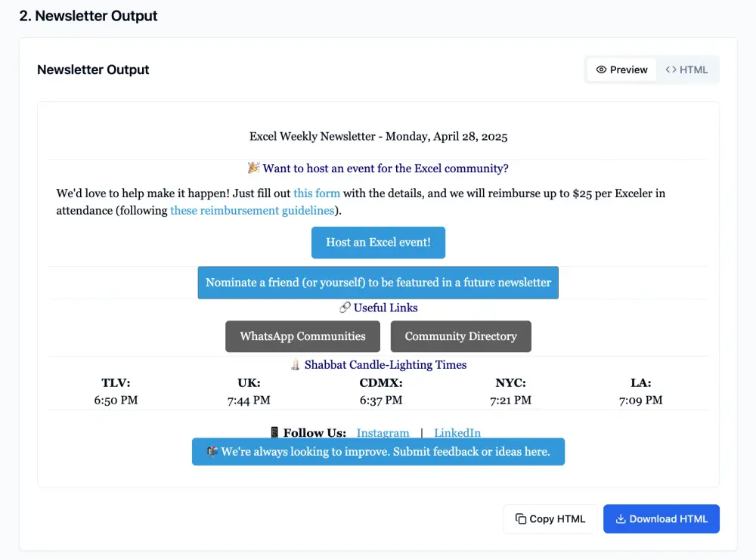Click the chain link emoji beside Useful Links
The width and height of the screenshot is (756, 560).
(345, 308)
